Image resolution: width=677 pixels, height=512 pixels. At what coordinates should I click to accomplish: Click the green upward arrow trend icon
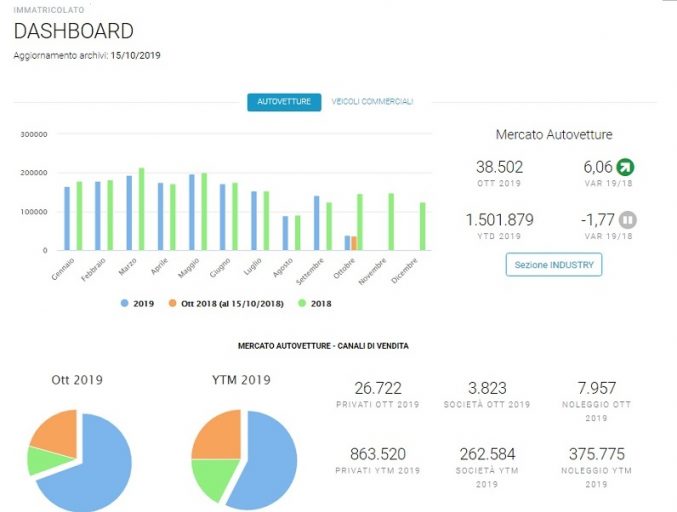click(x=625, y=167)
